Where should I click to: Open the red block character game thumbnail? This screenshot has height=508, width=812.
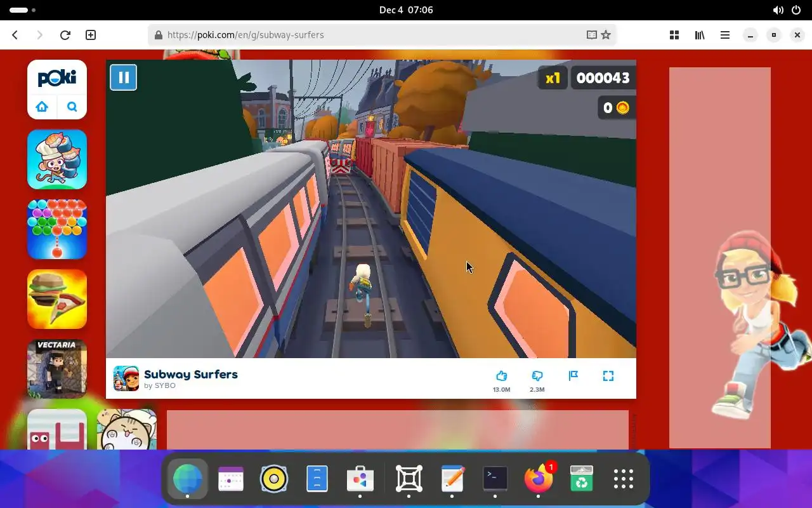click(57, 429)
